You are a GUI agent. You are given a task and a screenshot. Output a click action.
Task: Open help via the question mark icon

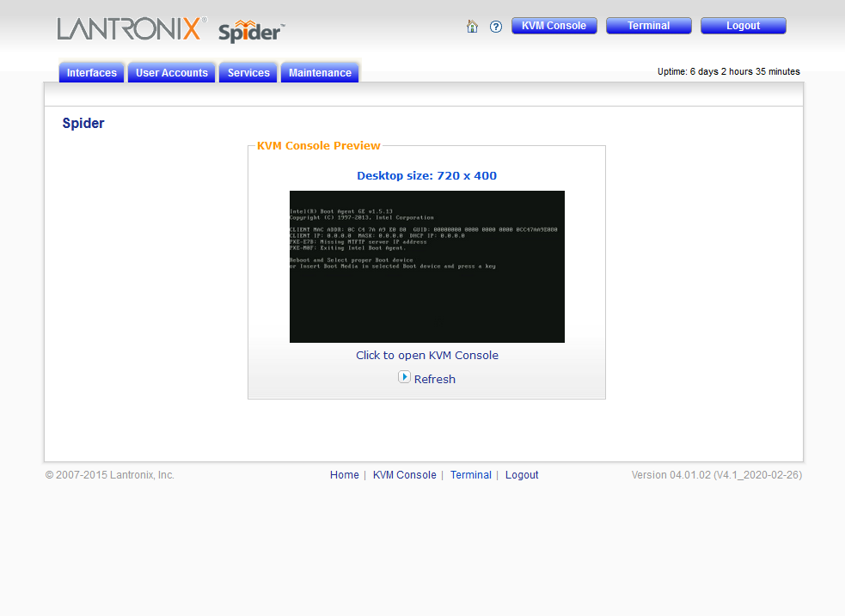tap(496, 27)
